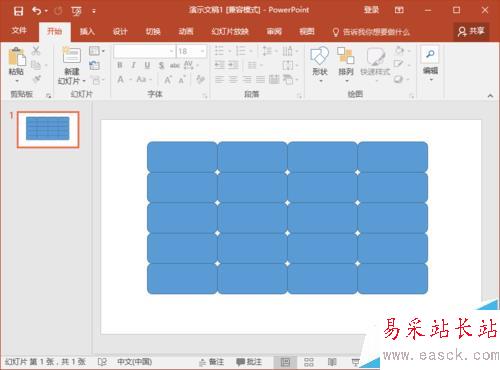This screenshot has width=500, height=370.
Task: Switch to the 切换 (Transitions) tab
Action: (153, 31)
